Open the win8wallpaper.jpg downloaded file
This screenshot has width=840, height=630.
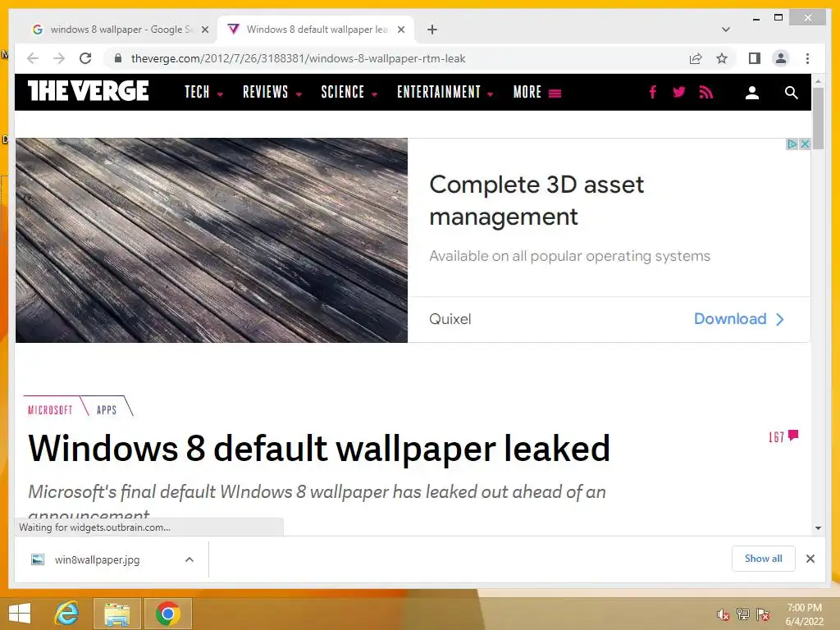[97, 559]
